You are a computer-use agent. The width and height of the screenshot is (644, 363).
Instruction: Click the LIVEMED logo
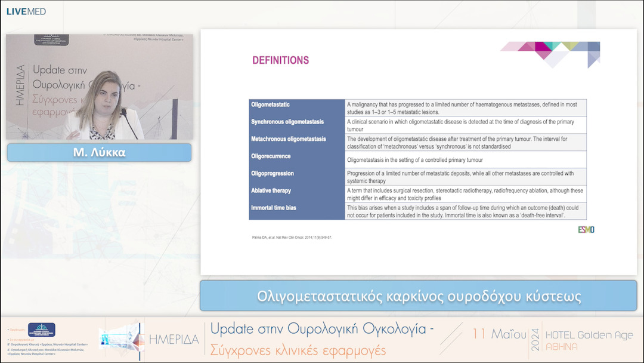point(27,10)
